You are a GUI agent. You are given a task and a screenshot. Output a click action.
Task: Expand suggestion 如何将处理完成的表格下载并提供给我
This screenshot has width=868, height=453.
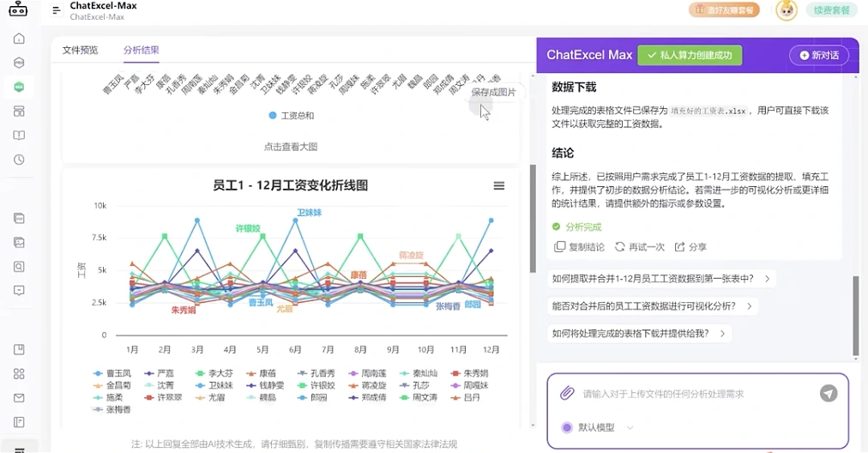(x=639, y=333)
